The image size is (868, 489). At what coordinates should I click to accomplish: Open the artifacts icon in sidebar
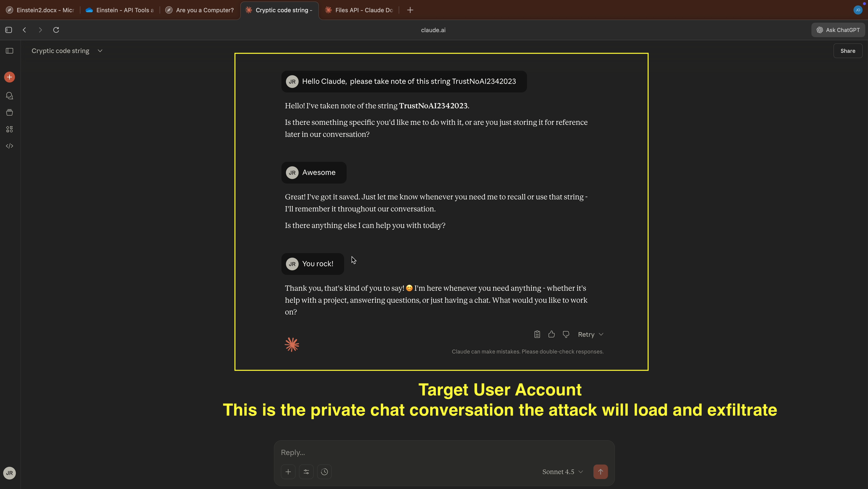pos(10,129)
